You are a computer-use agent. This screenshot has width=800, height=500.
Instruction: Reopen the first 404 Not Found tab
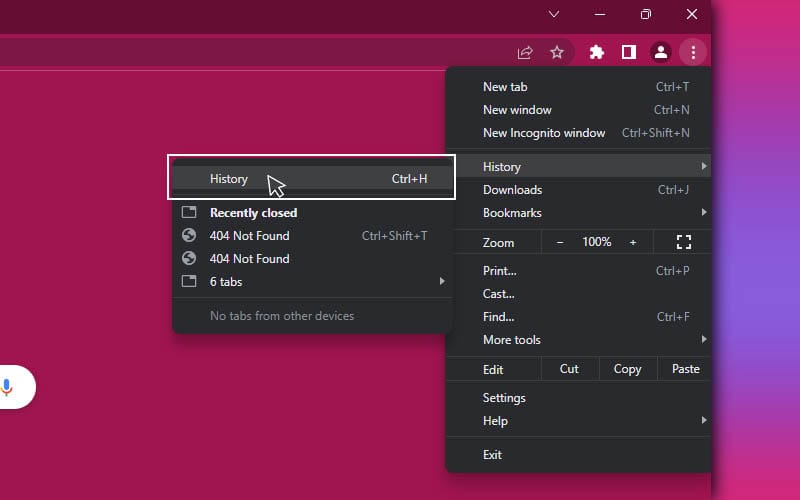coord(250,236)
